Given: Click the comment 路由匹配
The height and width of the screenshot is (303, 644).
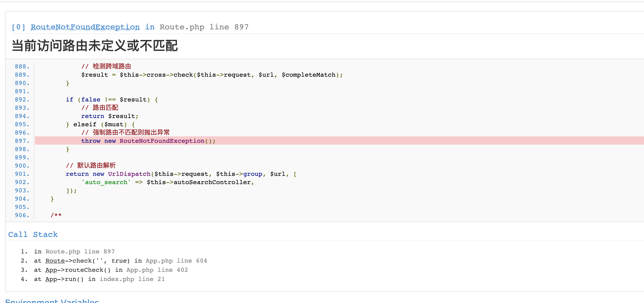Looking at the screenshot, I should point(100,108).
